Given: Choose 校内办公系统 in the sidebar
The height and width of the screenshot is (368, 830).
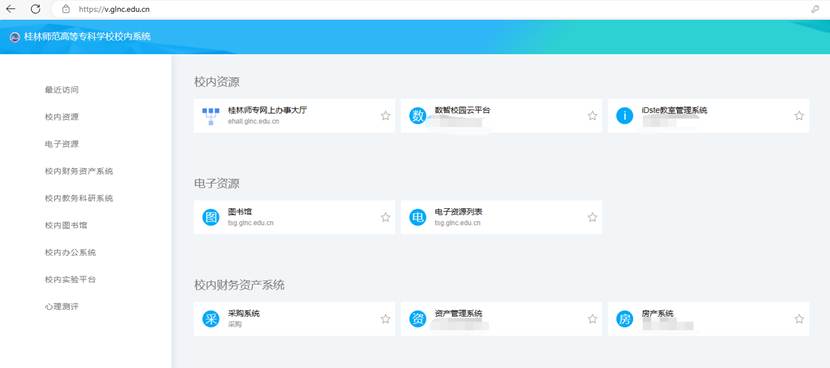Looking at the screenshot, I should pos(70,253).
